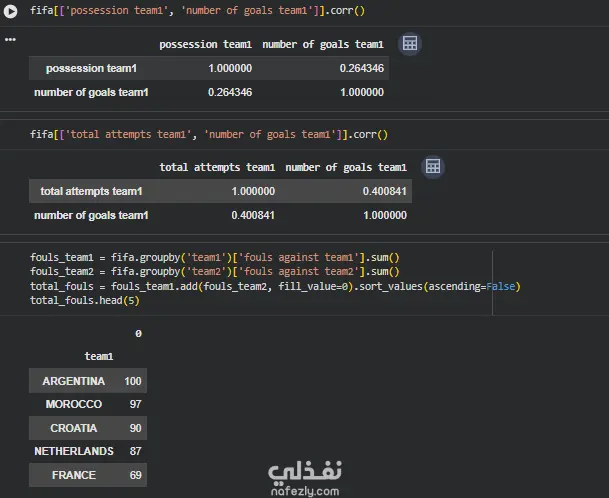
Task: Click the total attempts corr code line
Action: 209,134
